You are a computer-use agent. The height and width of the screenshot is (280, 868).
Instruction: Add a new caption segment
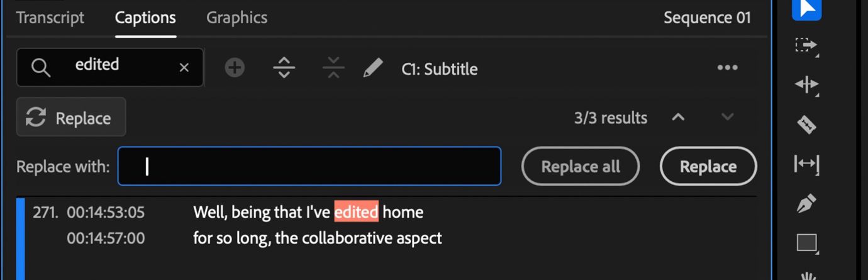pos(235,68)
